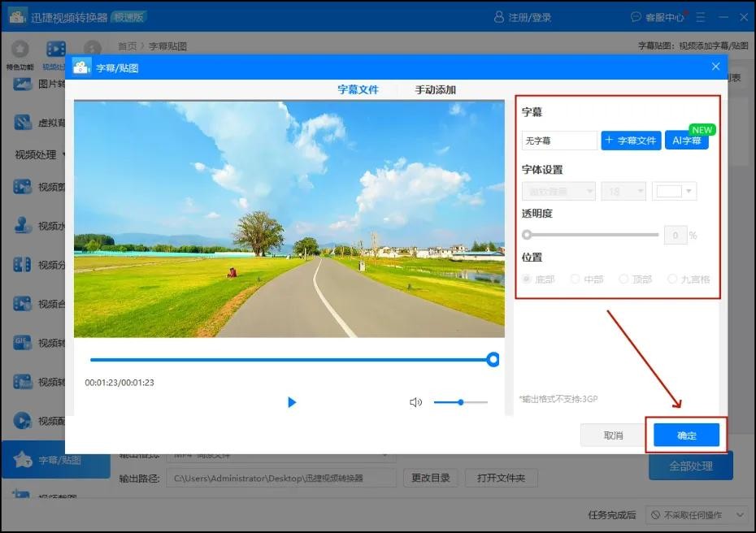756x533 pixels.
Task: Select the 底部 position radio button
Action: point(527,279)
